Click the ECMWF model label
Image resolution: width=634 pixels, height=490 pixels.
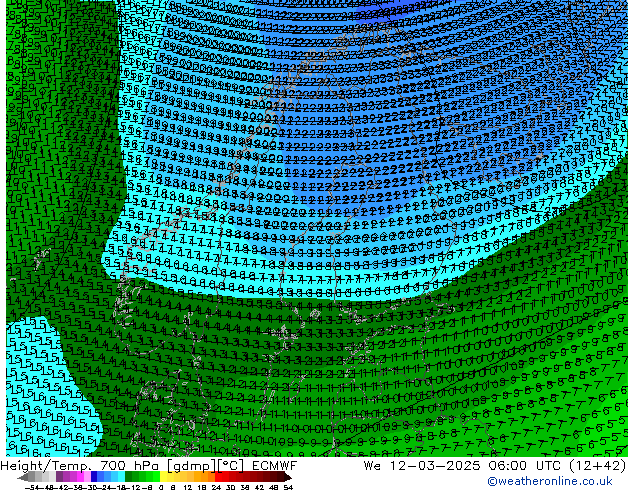click(275, 466)
